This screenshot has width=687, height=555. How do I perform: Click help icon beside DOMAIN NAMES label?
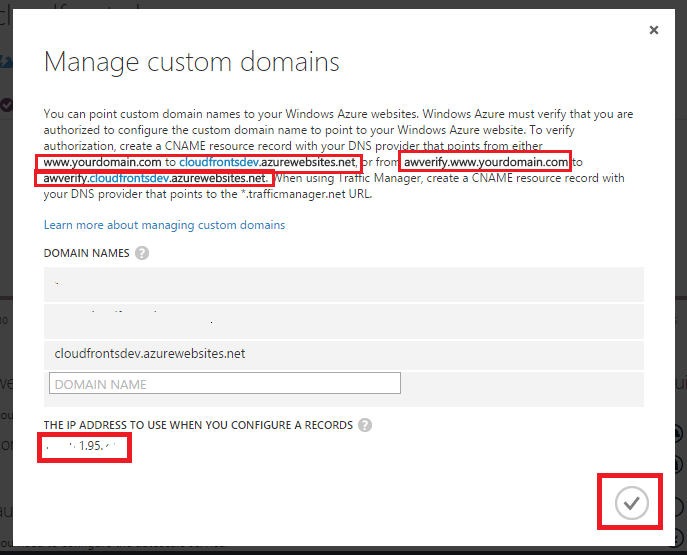coord(142,253)
